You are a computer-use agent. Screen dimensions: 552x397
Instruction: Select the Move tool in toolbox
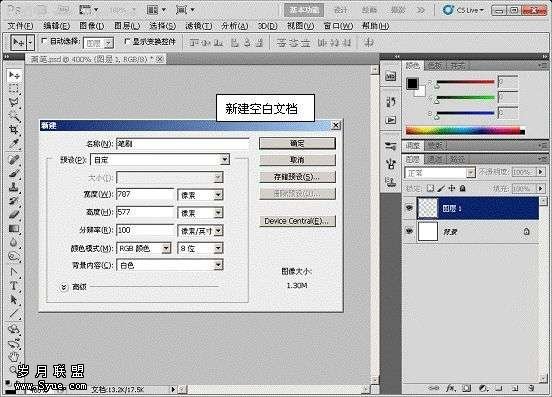(14, 76)
